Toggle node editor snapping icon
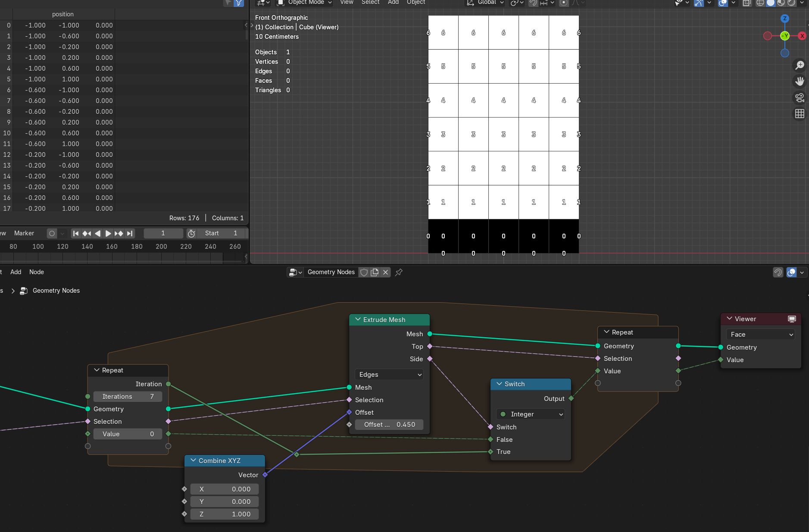 click(778, 272)
